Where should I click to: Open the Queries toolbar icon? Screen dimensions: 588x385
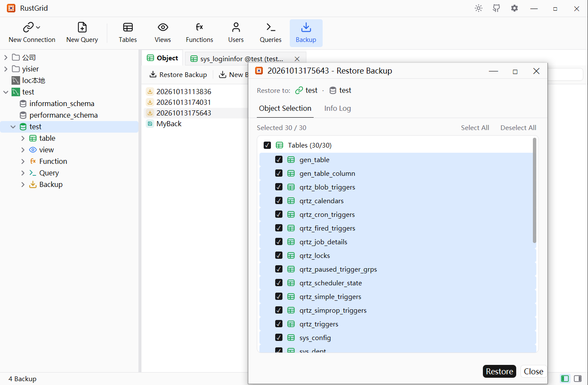[x=270, y=33]
